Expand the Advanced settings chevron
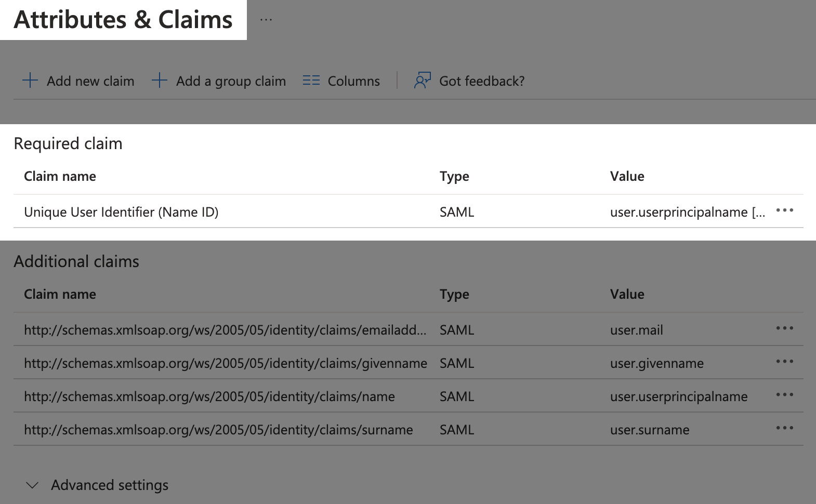 (x=32, y=485)
